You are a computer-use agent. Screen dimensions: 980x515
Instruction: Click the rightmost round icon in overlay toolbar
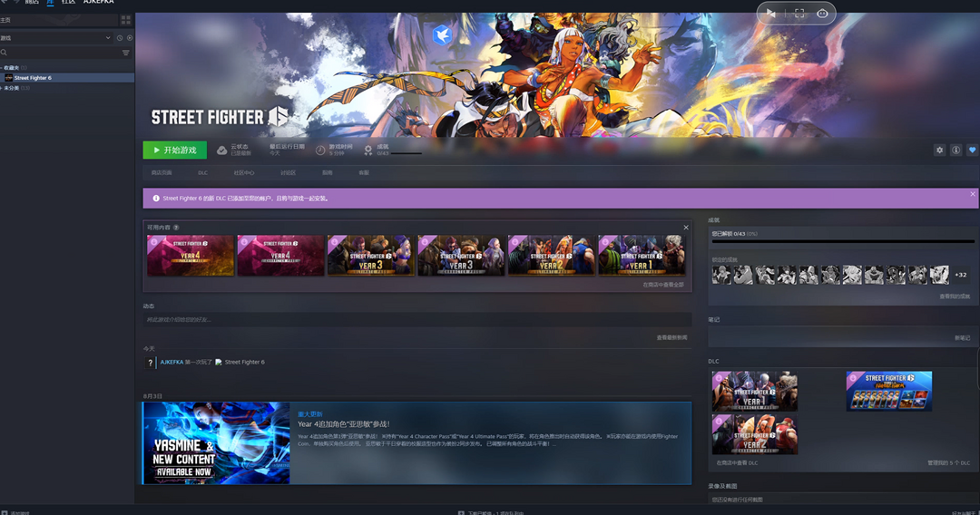coord(822,13)
